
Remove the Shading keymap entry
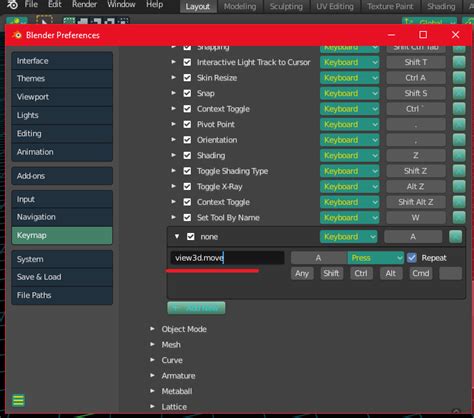(x=459, y=155)
